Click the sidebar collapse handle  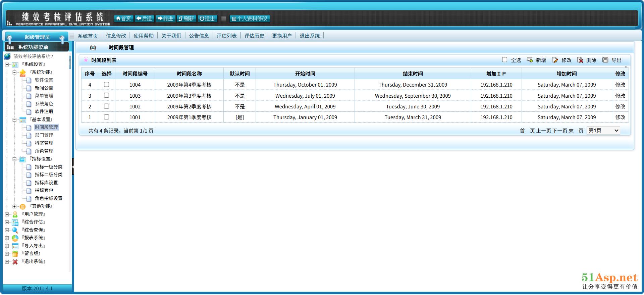73,166
